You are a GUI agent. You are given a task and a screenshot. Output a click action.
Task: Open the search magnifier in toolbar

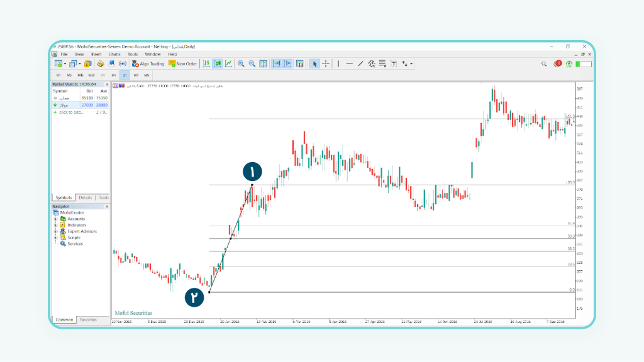pyautogui.click(x=544, y=63)
